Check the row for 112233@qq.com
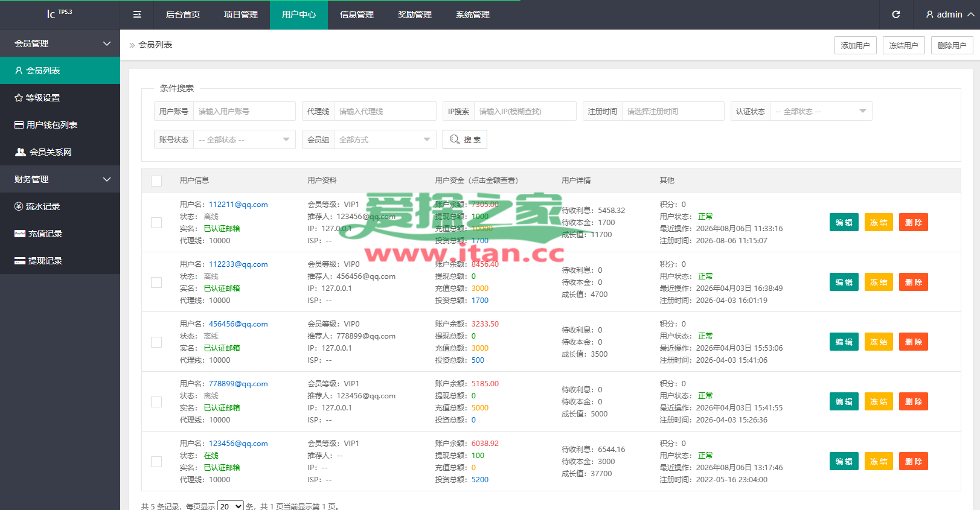 point(156,282)
